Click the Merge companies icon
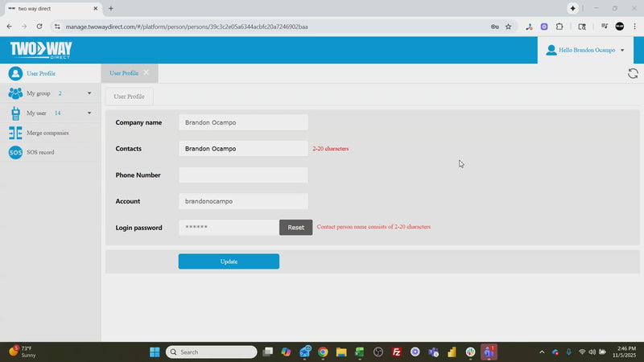Image resolution: width=644 pixels, height=362 pixels. [15, 133]
